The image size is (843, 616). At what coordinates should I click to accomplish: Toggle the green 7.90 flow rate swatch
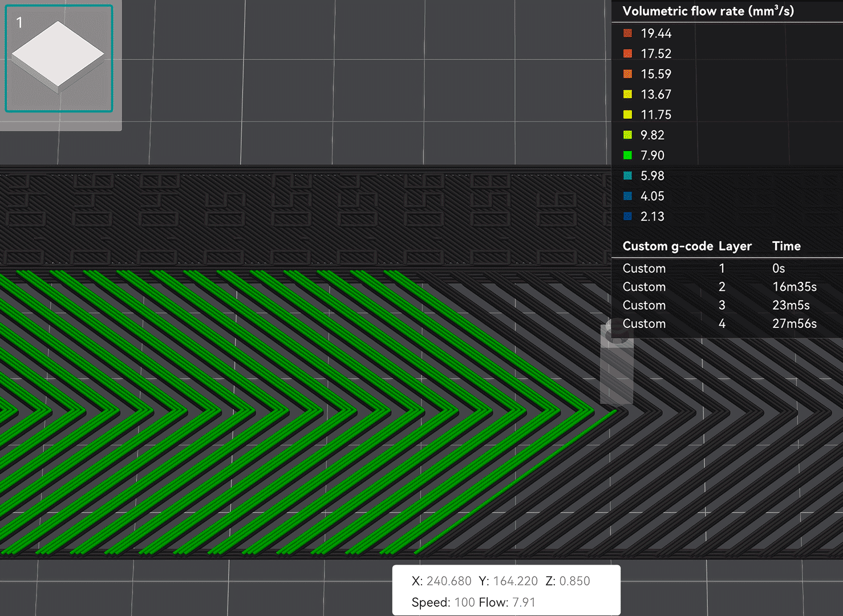[627, 156]
